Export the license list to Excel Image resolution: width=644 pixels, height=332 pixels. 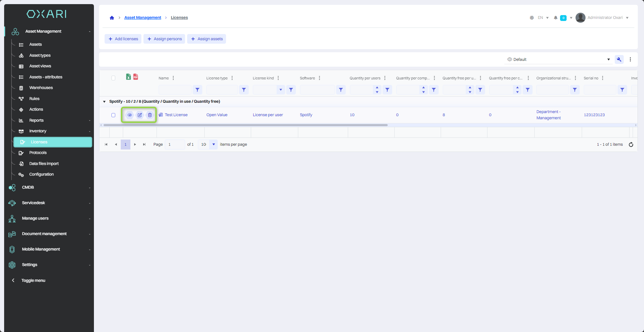coord(128,77)
